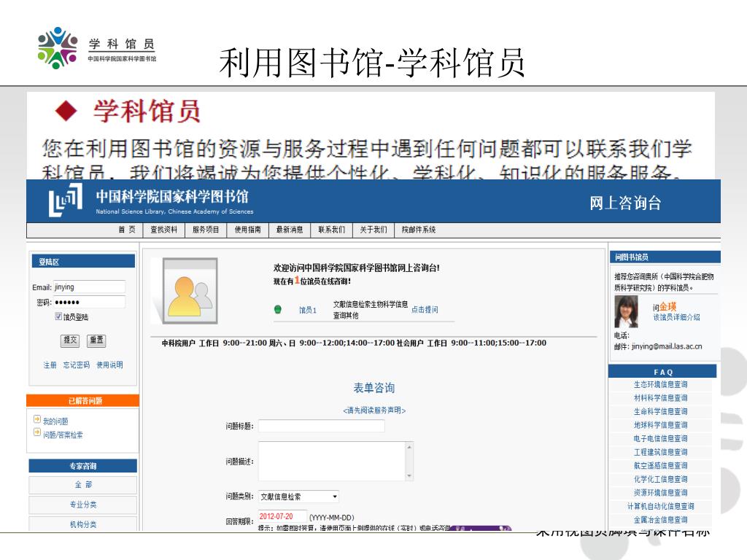The width and height of the screenshot is (747, 560).
Task: Click the 回答期限 date field 2012-07-20
Action: (282, 517)
